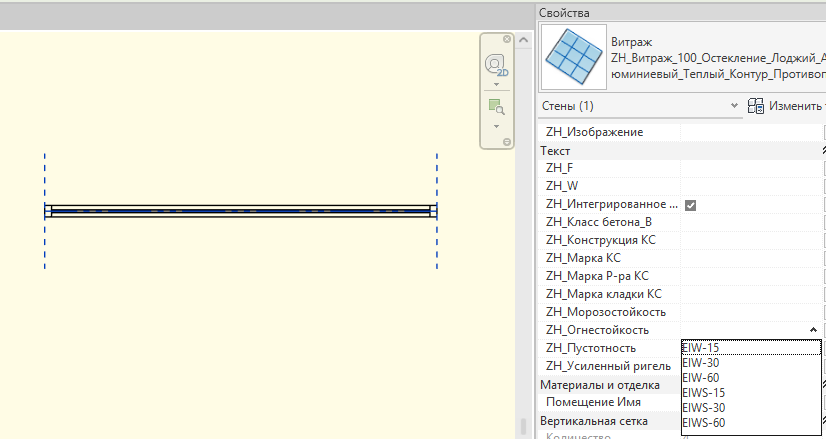
Task: Select EIW-15 from the list
Action: point(751,348)
